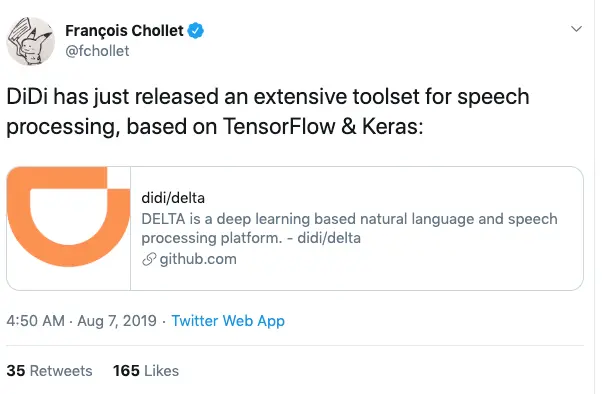Click the link chain icon beside github.com
Image resolution: width=602 pixels, height=394 pixels.
(149, 259)
